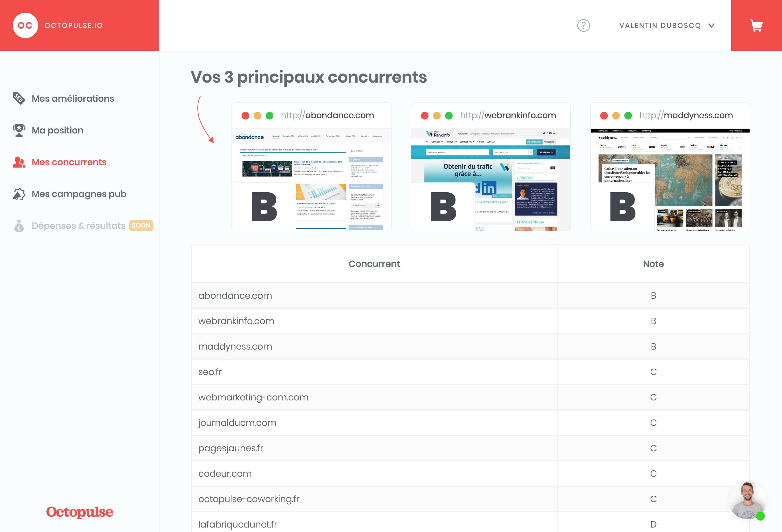Screen dimensions: 782x532
Task: Open Mes campagnes pub
Action: (x=79, y=194)
